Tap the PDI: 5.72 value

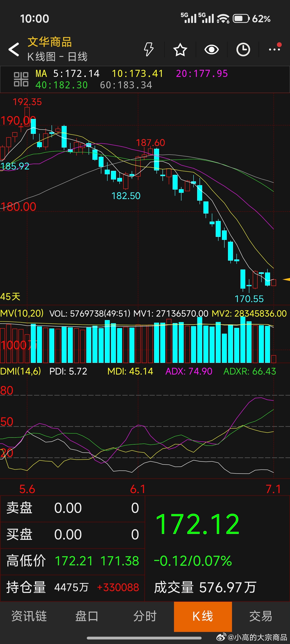point(68,371)
